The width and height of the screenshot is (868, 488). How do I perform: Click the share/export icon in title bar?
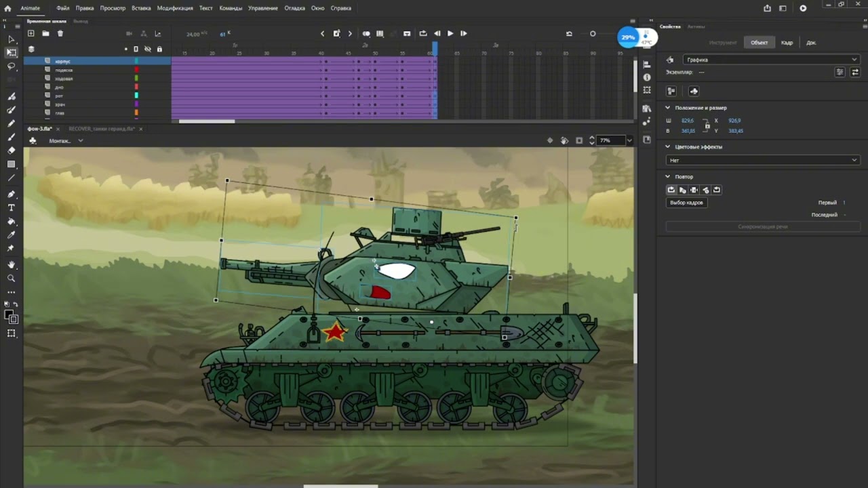767,8
